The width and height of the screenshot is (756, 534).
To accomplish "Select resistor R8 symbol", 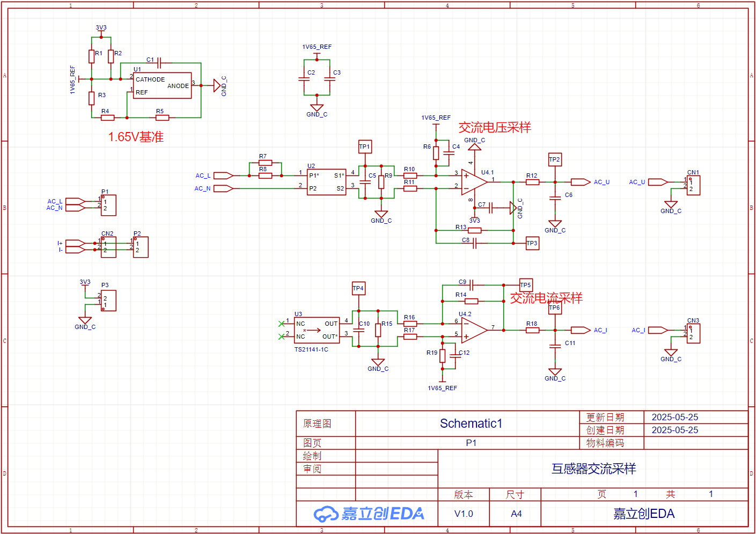I will pyautogui.click(x=266, y=175).
